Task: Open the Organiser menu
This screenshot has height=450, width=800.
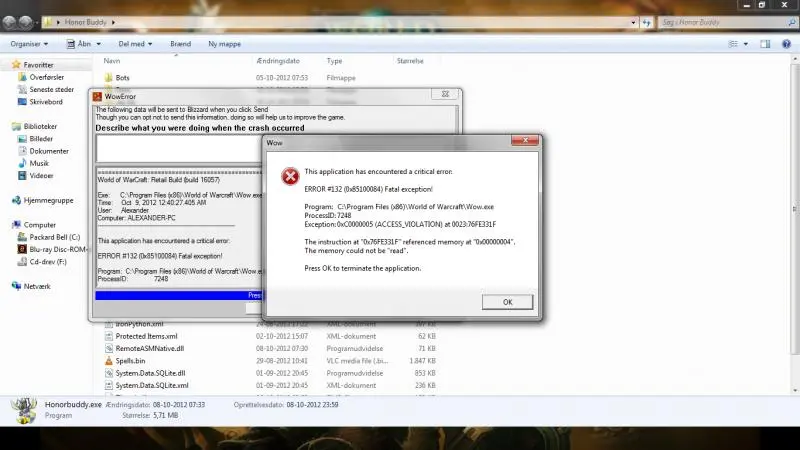Action: [x=29, y=44]
